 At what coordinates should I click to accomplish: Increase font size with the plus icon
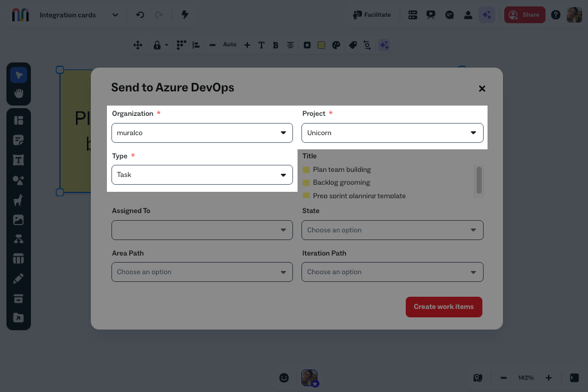(247, 45)
